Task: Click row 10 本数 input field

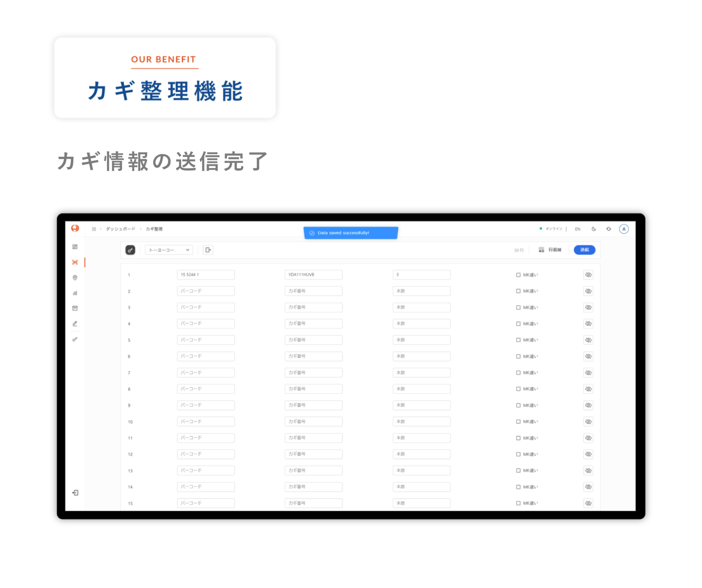Action: [x=422, y=422]
